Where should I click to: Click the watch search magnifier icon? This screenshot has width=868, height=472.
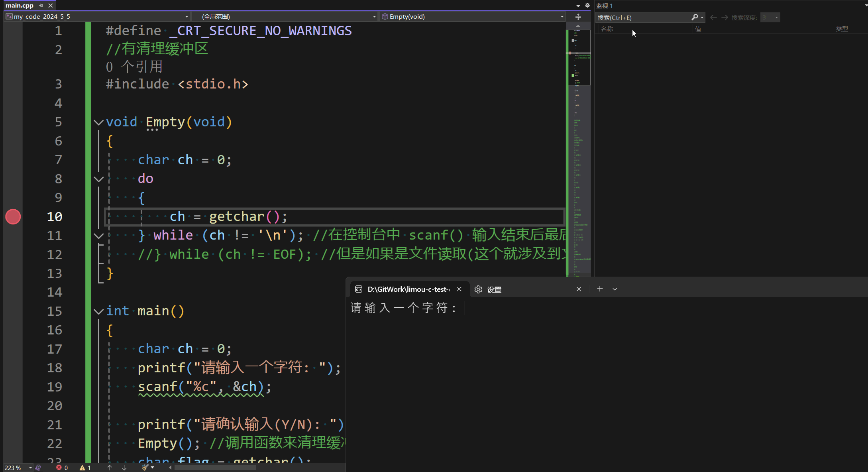click(695, 18)
